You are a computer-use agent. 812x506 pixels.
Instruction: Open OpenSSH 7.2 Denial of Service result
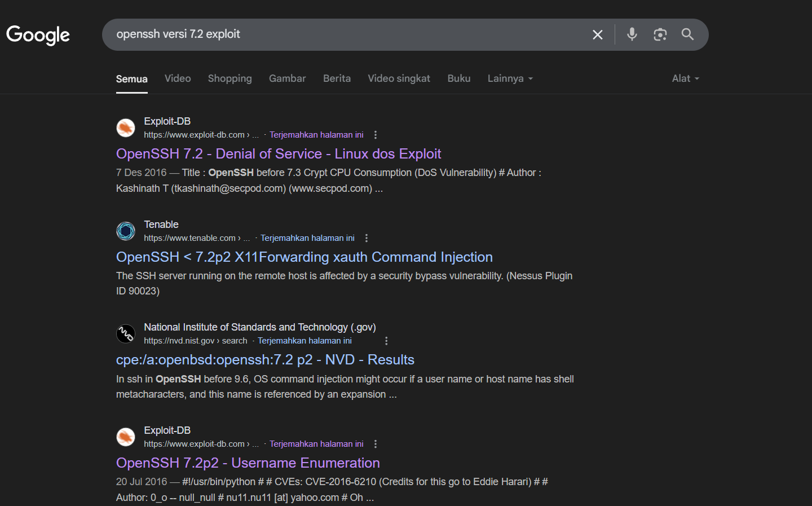point(279,154)
